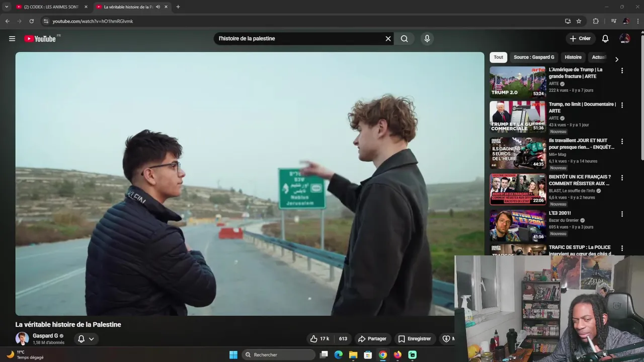Clear the search box text
644x362 pixels.
388,39
